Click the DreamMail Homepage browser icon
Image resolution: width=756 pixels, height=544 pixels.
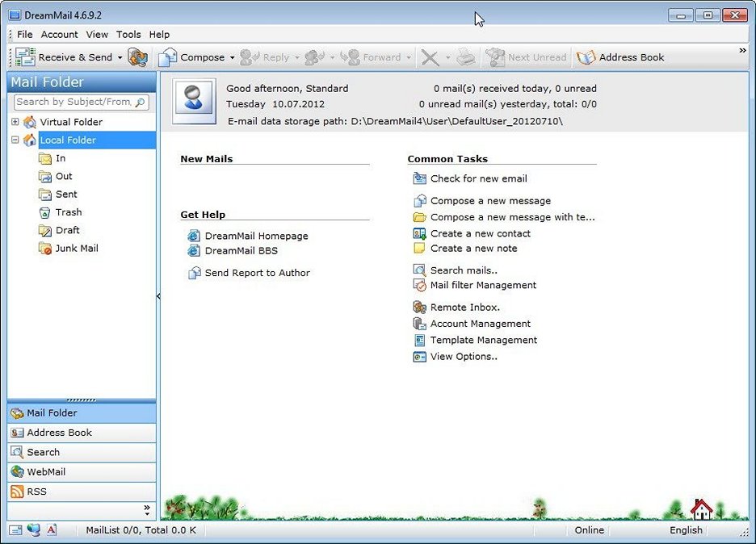click(x=194, y=236)
